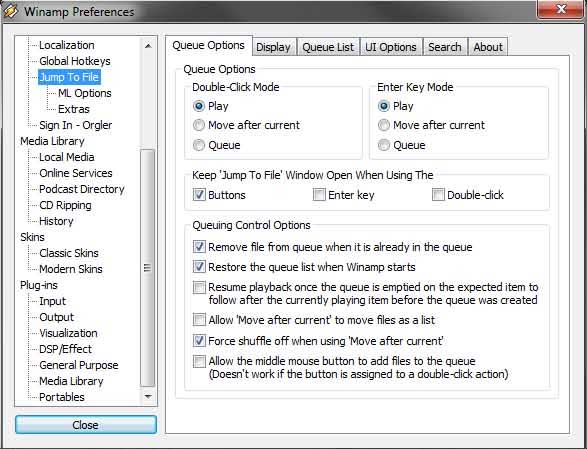This screenshot has width=587, height=449.
Task: Open General Purpose plug-ins
Action: pos(79,365)
